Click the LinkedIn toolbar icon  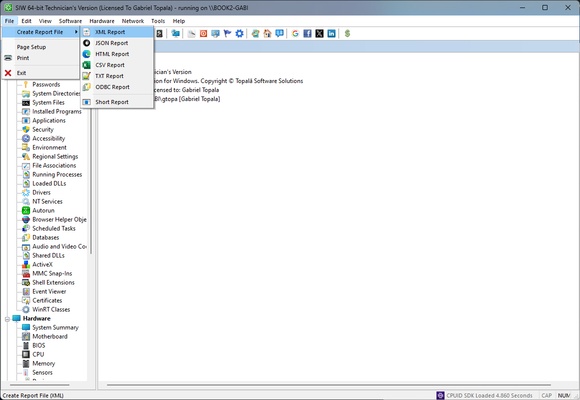click(x=331, y=34)
